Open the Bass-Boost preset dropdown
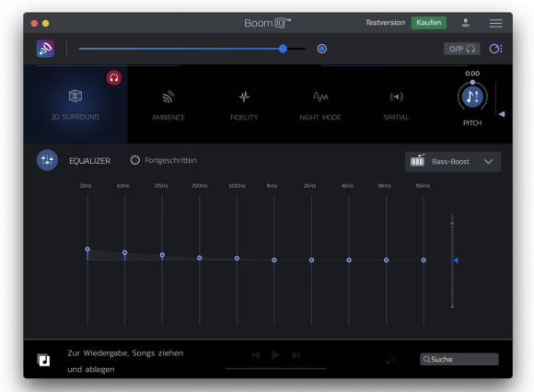The image size is (534, 392). 453,161
